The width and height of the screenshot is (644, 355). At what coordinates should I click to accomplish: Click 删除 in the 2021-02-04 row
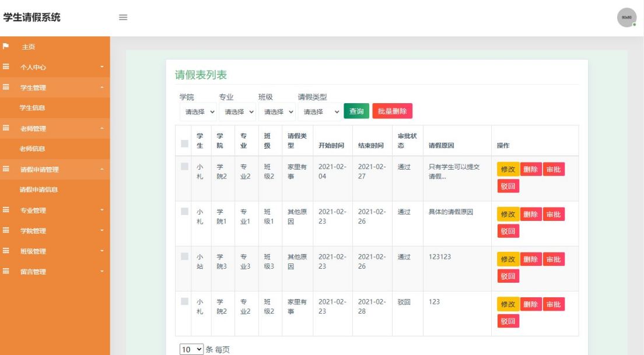531,169
